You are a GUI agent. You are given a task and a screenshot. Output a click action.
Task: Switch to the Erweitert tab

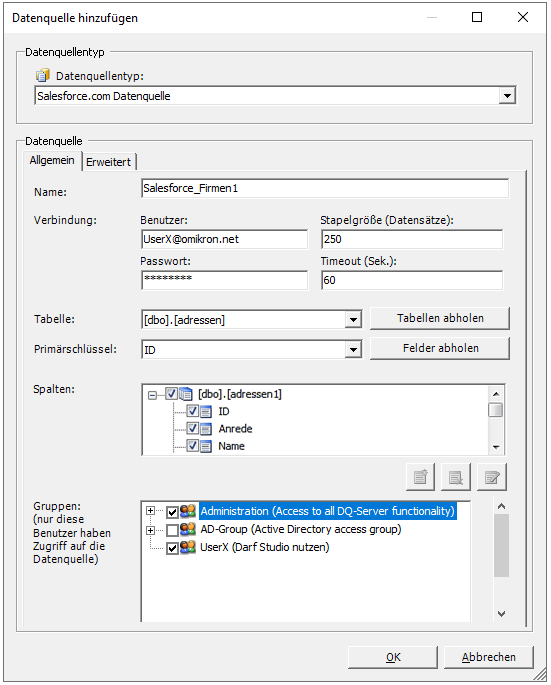click(x=108, y=162)
